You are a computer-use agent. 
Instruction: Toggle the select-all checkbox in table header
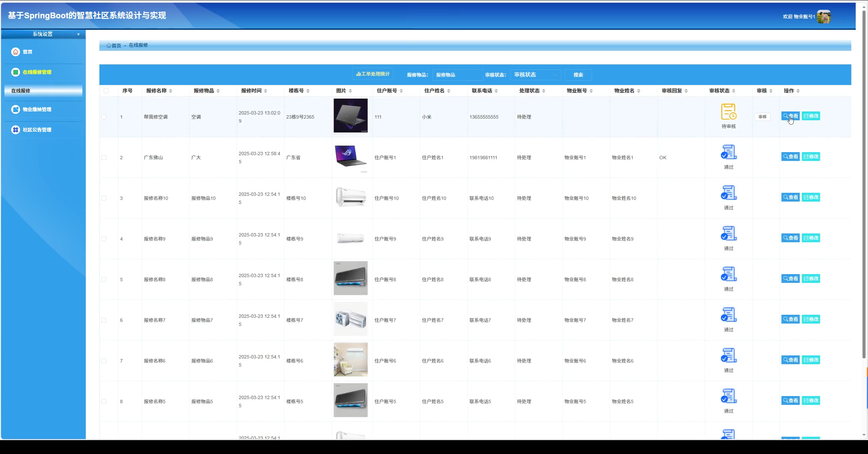[106, 91]
